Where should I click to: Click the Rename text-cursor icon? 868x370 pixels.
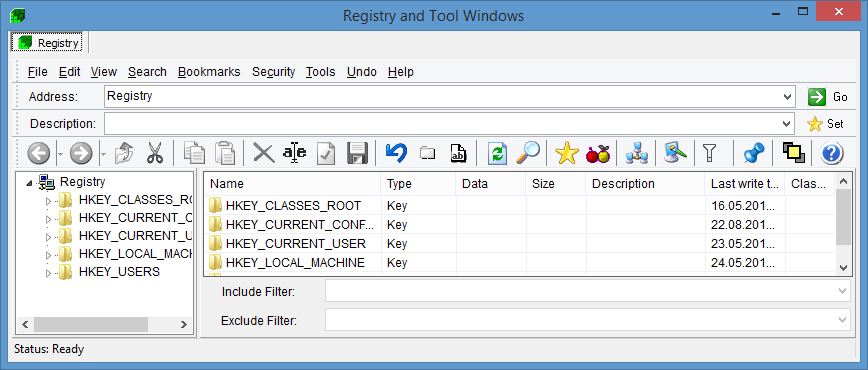(x=294, y=153)
